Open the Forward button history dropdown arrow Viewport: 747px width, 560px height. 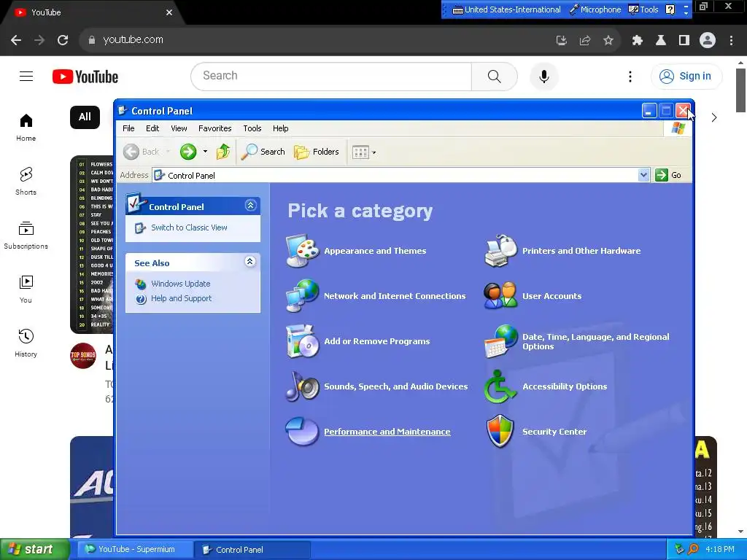coord(205,152)
